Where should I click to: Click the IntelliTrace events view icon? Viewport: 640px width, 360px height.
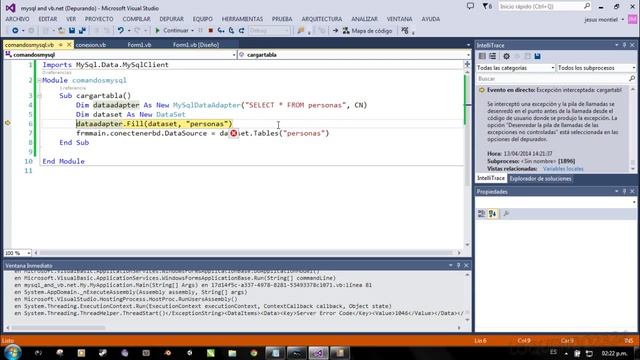tap(482, 56)
